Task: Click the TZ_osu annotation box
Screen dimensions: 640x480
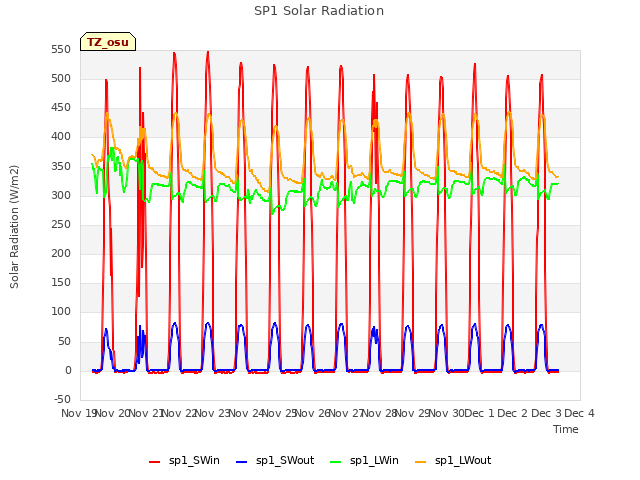Action: [108, 42]
